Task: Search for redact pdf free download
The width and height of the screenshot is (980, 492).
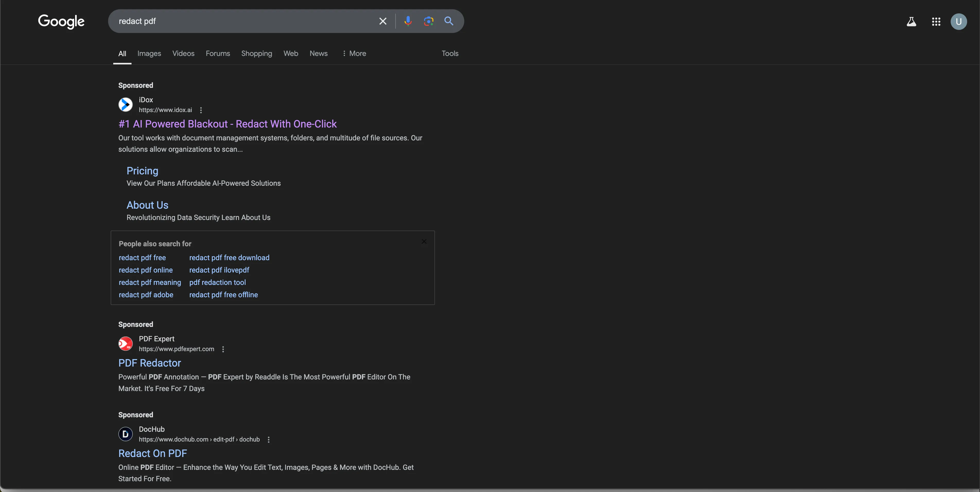Action: click(229, 258)
